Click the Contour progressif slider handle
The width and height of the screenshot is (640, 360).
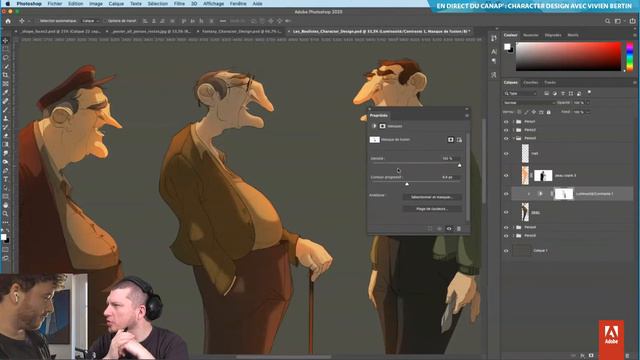(407, 184)
